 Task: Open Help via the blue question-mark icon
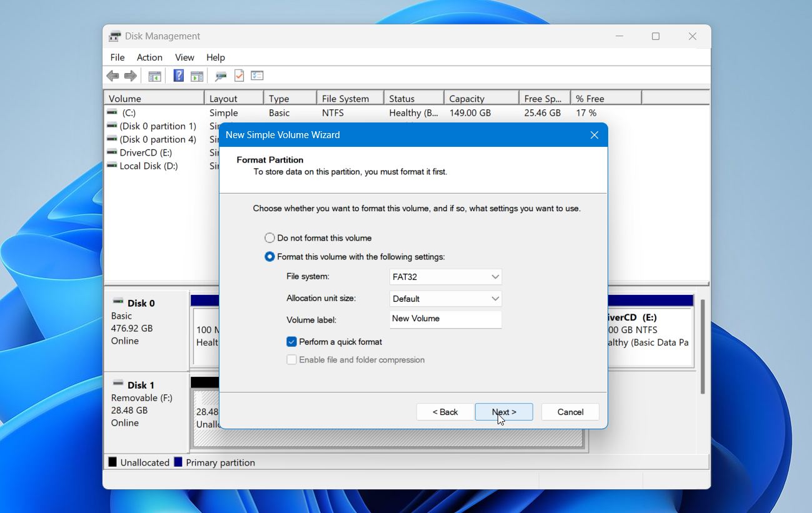click(178, 76)
